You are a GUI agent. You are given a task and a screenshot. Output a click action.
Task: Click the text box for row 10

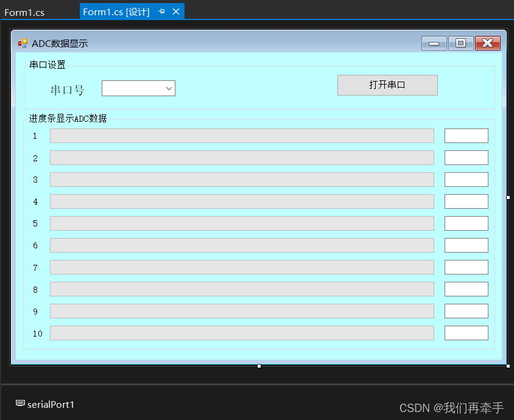[466, 333]
